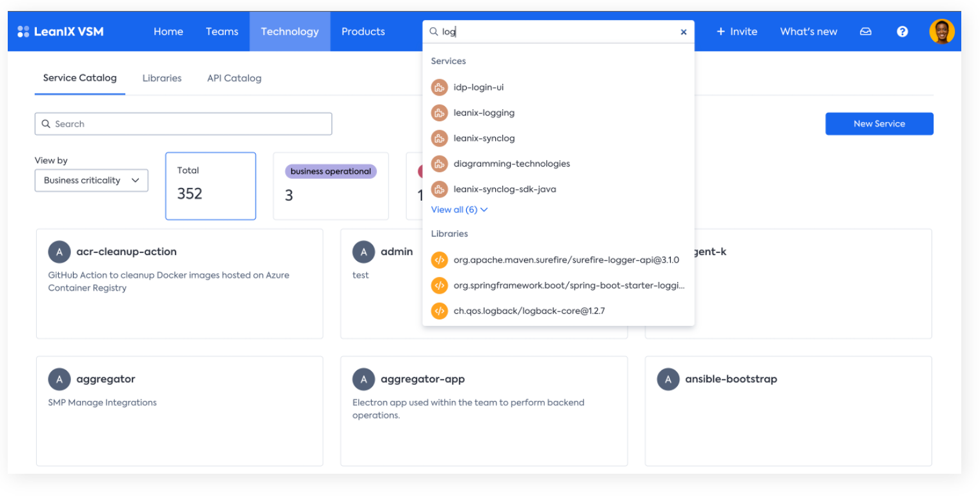Click the leanix-synclog service icon
Image resolution: width=980 pixels, height=497 pixels.
tap(440, 138)
